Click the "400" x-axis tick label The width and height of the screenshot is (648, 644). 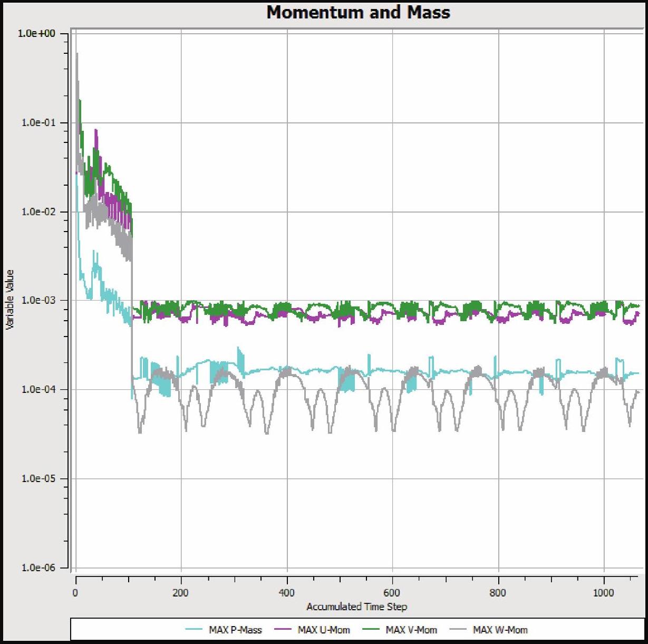tap(287, 592)
